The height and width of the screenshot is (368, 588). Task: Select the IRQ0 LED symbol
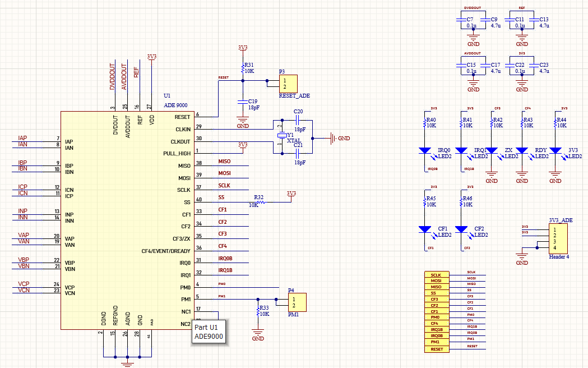[424, 150]
